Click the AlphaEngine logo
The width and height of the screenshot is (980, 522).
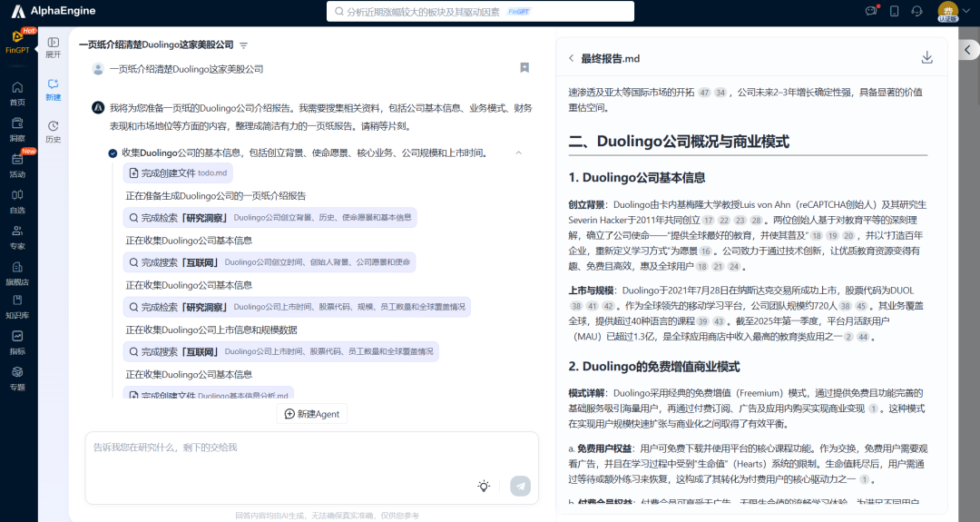(x=54, y=11)
